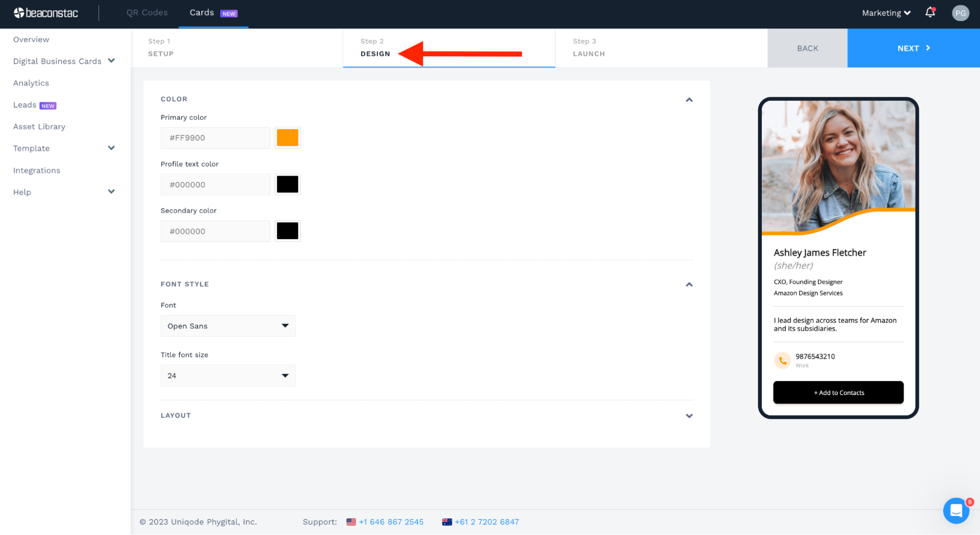Click the Beaconstac logo icon
The width and height of the screenshot is (980, 535).
(19, 13)
